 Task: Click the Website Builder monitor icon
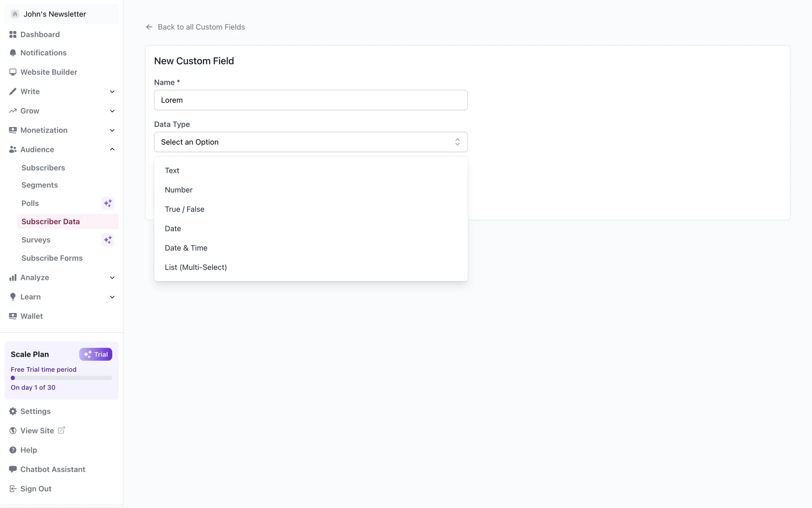(13, 72)
